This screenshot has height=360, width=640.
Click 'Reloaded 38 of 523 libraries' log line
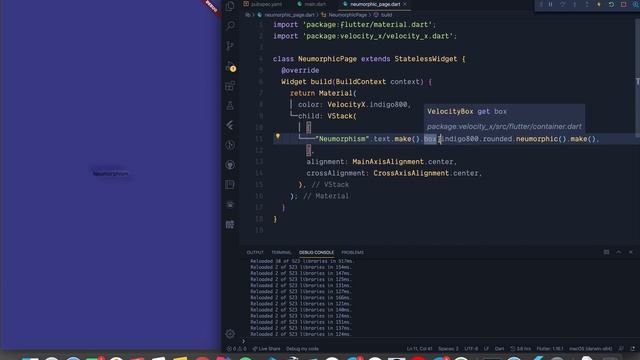click(302, 261)
